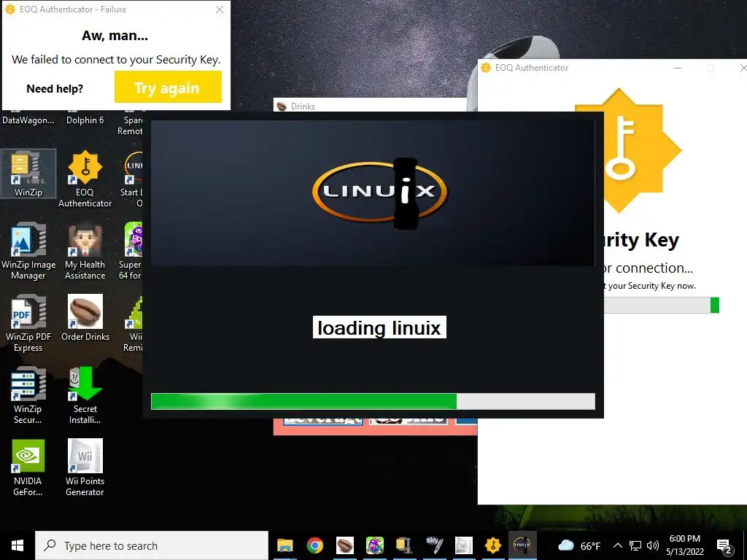Click the failed to connect Security Key message
The width and height of the screenshot is (747, 560).
click(116, 60)
